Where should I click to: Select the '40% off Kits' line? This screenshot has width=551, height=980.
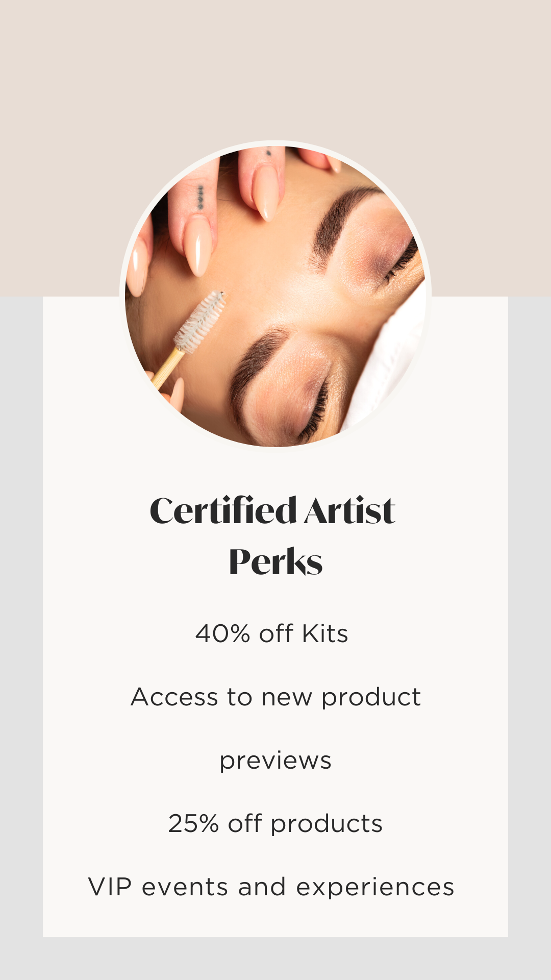[x=272, y=633]
